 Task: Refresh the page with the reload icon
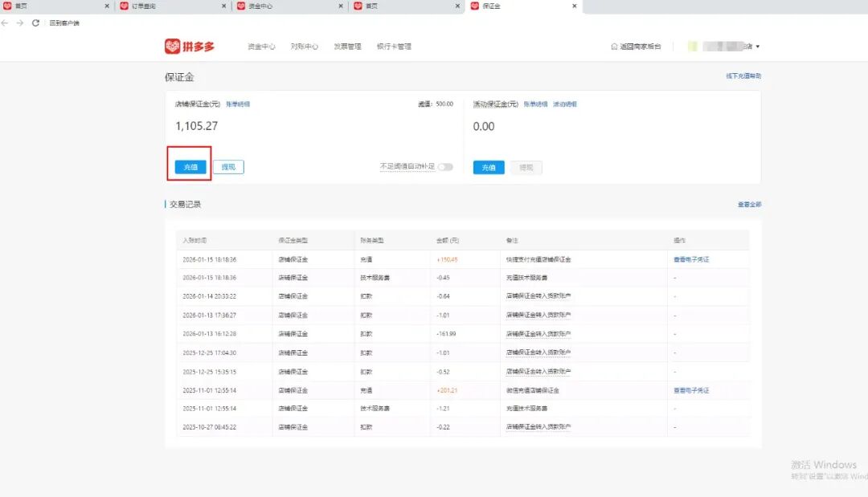tap(34, 22)
